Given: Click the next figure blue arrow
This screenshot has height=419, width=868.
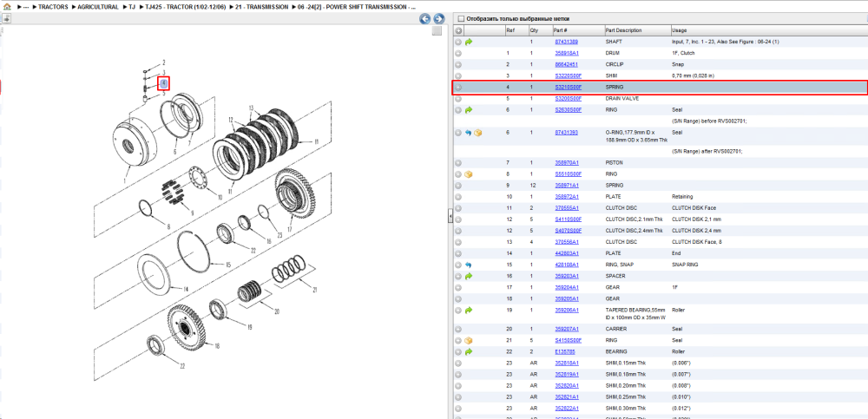Looking at the screenshot, I should click(439, 19).
